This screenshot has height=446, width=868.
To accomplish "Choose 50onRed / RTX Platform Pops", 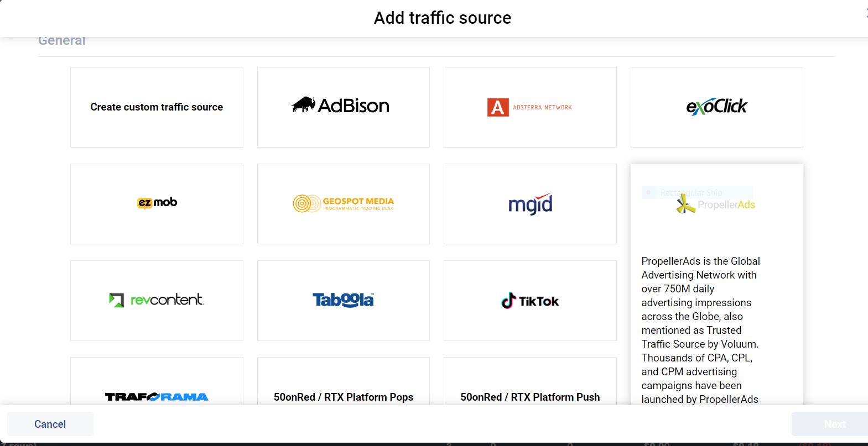I will (x=344, y=381).
